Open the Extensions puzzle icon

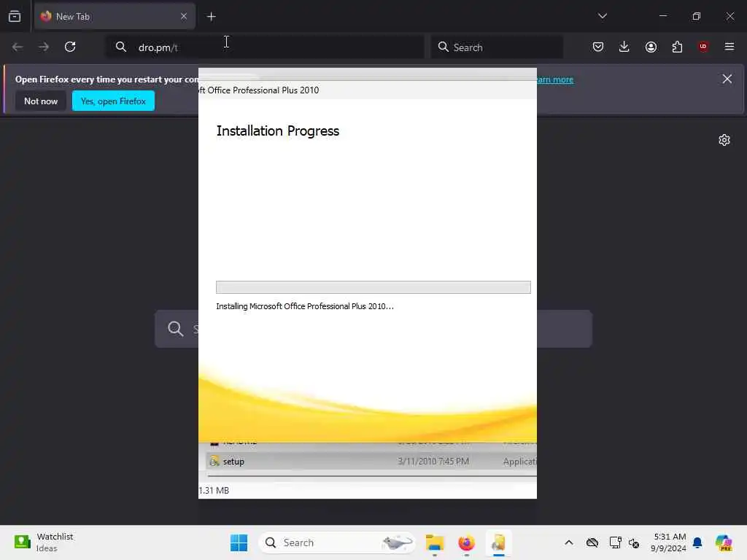[x=677, y=47]
